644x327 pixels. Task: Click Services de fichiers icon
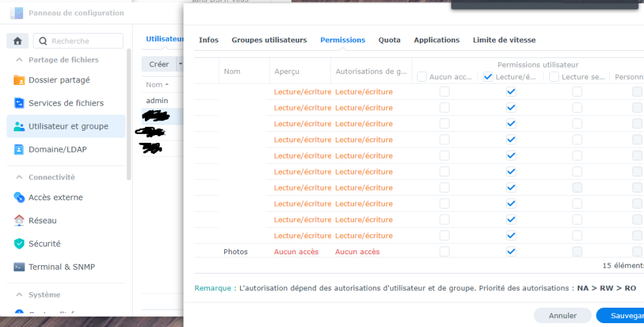[x=19, y=103]
